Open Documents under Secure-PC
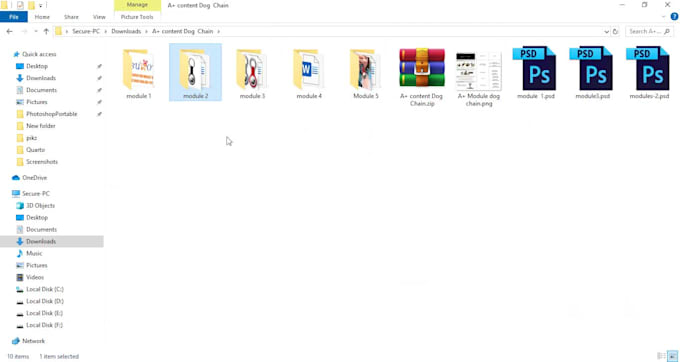The height and width of the screenshot is (362, 680). click(x=41, y=229)
